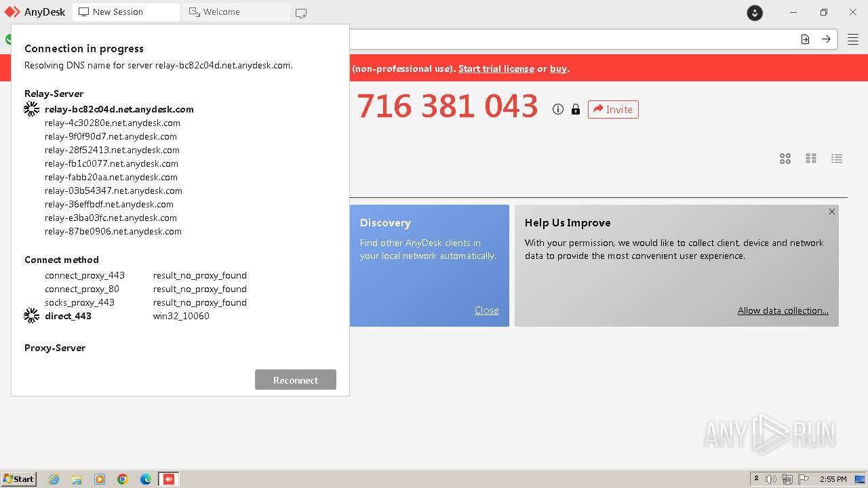Switch to list view
The image size is (868, 488).
(837, 159)
